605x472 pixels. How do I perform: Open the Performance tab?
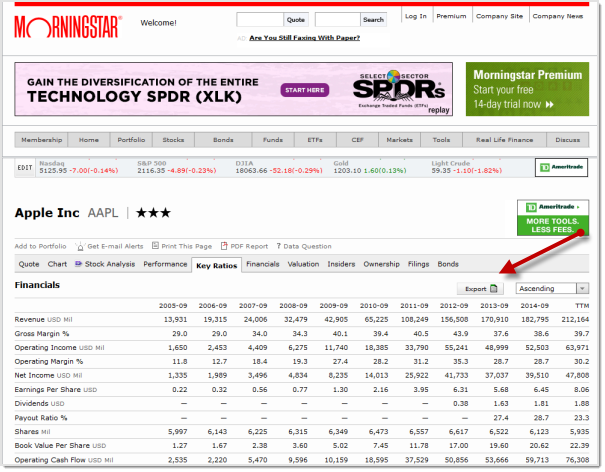tap(165, 264)
